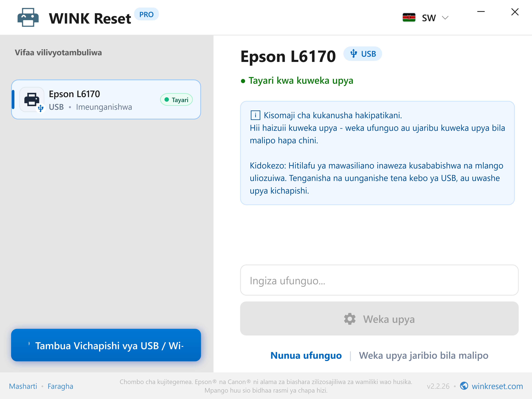Focus the Ingiza ufunguo key field

[379, 280]
